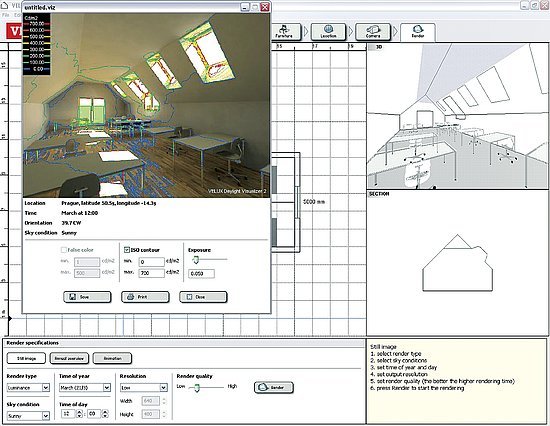Select the Animation render mode
This screenshot has height=426, width=550.
(x=112, y=358)
